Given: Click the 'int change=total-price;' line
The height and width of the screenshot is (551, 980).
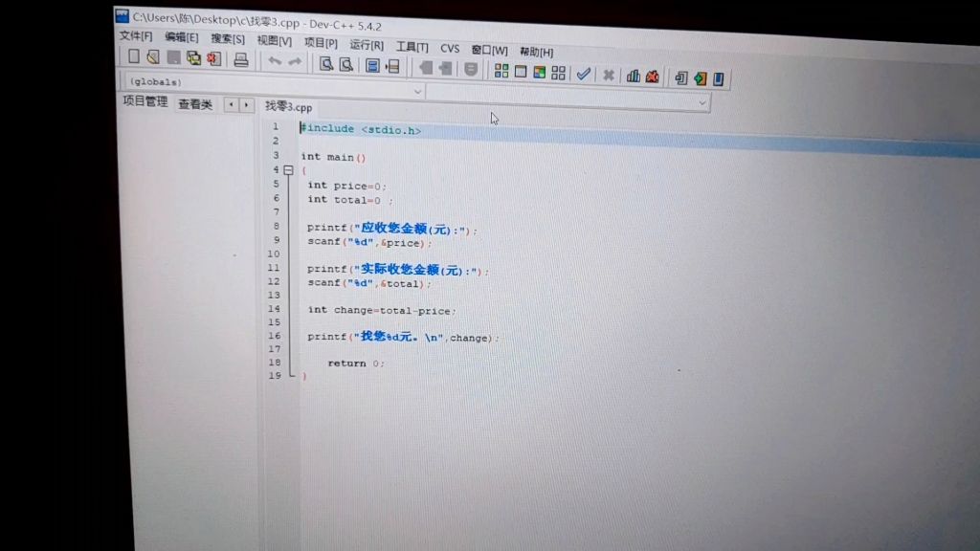Looking at the screenshot, I should tap(382, 310).
